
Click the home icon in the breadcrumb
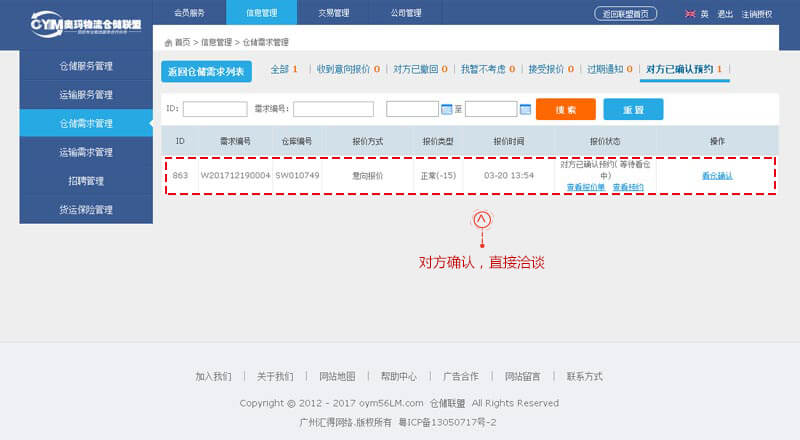[x=168, y=43]
